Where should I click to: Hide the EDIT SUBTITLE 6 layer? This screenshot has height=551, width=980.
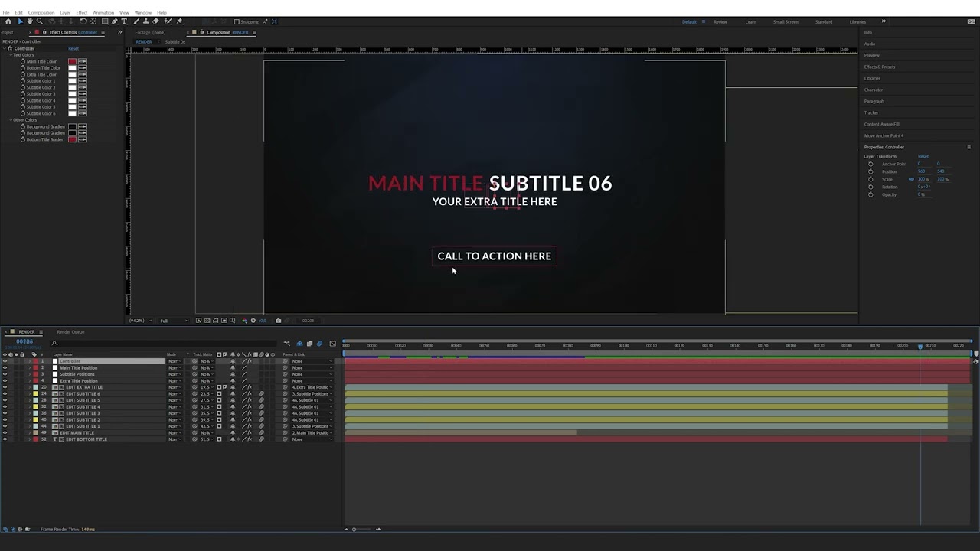click(x=5, y=394)
